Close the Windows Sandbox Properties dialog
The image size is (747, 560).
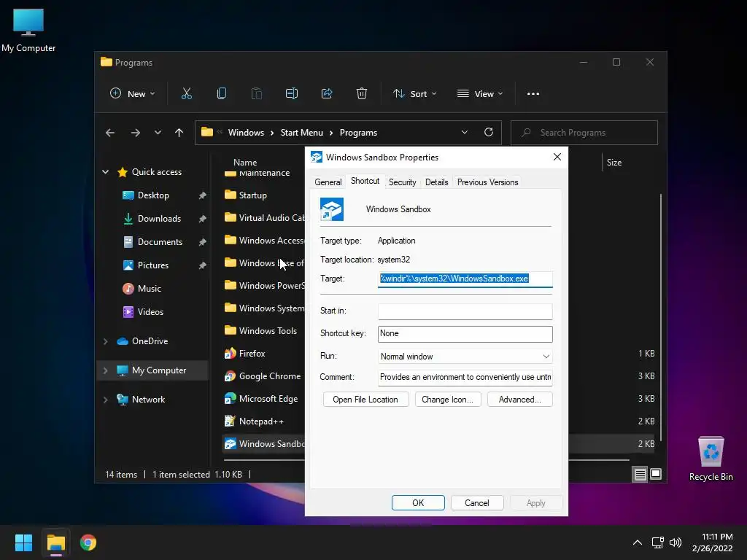point(557,157)
